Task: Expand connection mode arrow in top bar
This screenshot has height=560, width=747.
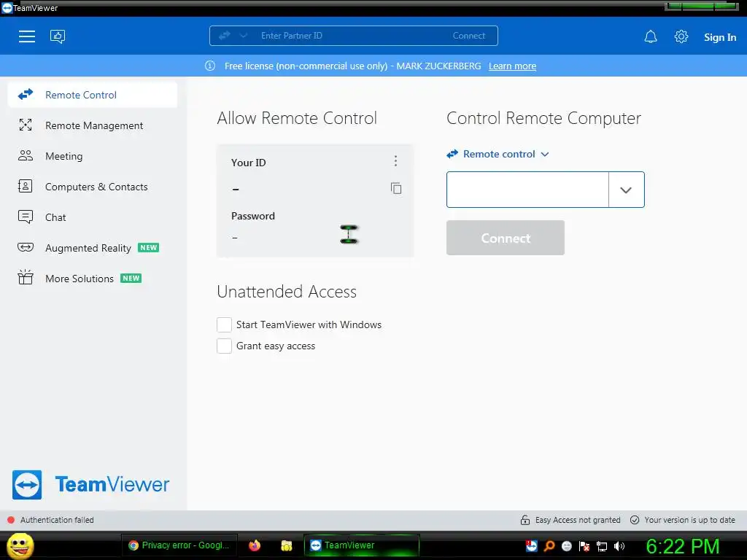Action: click(244, 36)
